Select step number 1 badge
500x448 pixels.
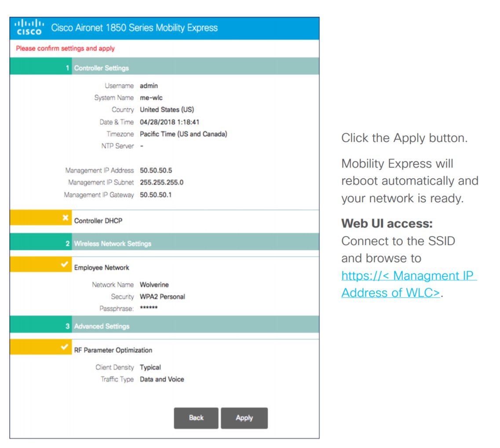(x=67, y=68)
